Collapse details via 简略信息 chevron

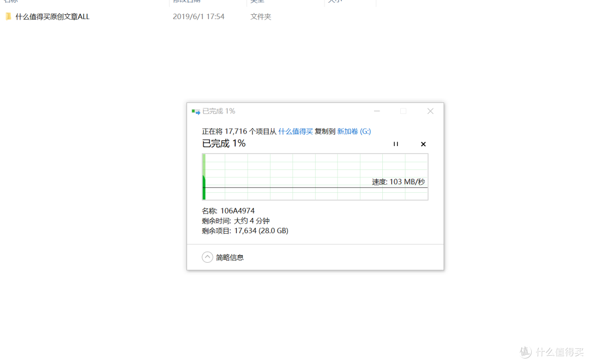[x=207, y=257]
